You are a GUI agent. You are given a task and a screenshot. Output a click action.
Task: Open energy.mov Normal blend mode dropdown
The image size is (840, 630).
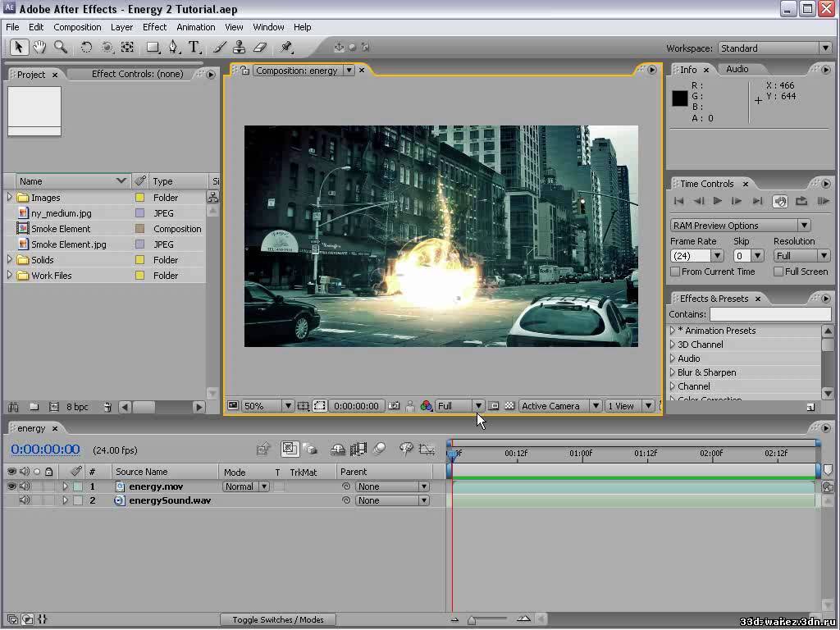(x=246, y=486)
